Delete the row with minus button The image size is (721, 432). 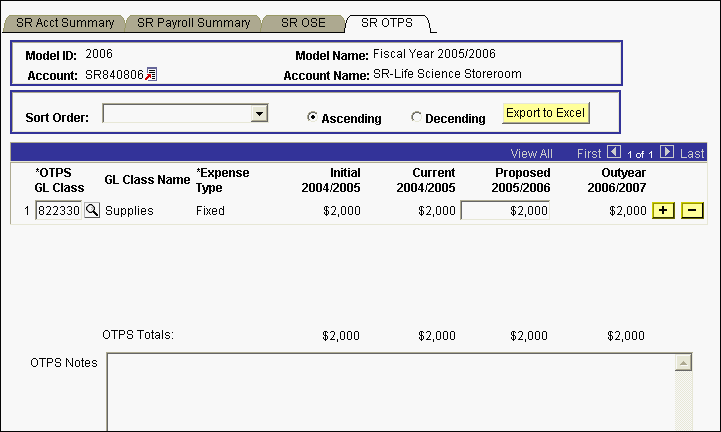pos(692,211)
